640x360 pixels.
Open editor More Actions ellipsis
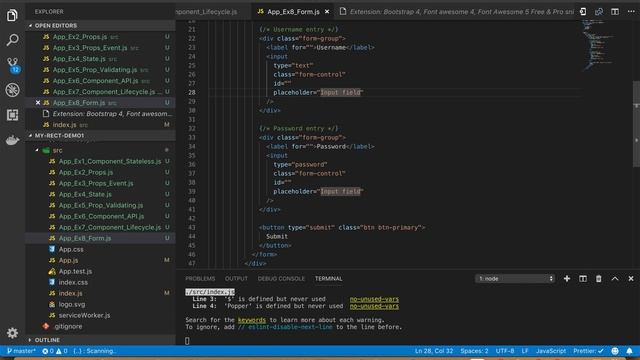(x=631, y=12)
